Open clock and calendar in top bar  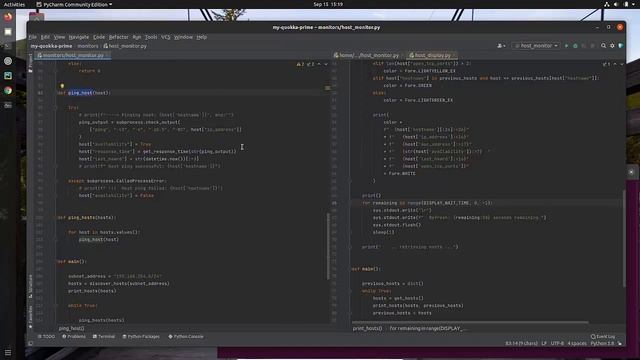tap(328, 4)
